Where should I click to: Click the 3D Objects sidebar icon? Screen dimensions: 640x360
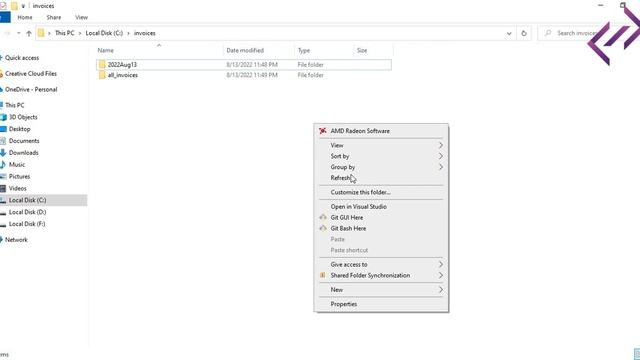(x=4, y=117)
